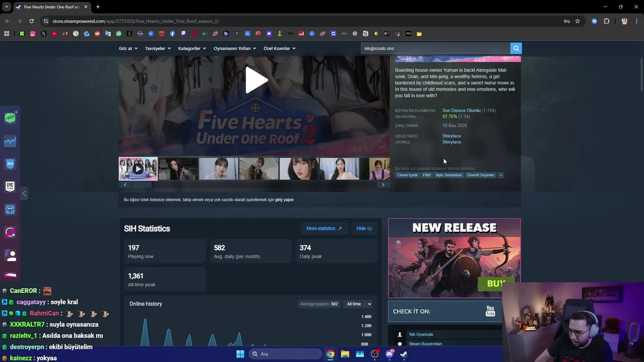Open the Epic Games sidebar icon
Image resolution: width=644 pixels, height=362 pixels.
tap(10, 187)
